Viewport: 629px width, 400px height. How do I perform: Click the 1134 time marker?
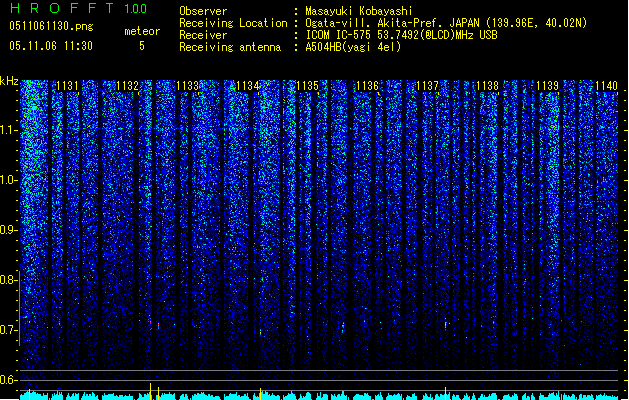pyautogui.click(x=248, y=85)
